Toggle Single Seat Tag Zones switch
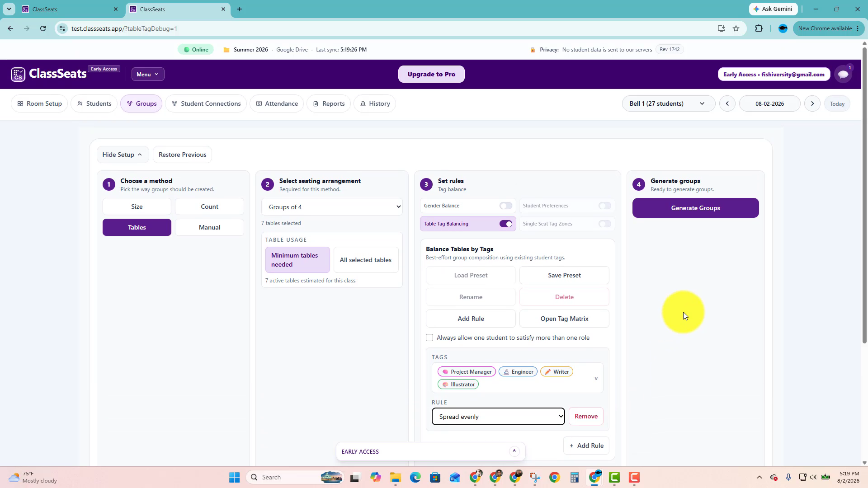The width and height of the screenshot is (868, 488). [x=605, y=224]
